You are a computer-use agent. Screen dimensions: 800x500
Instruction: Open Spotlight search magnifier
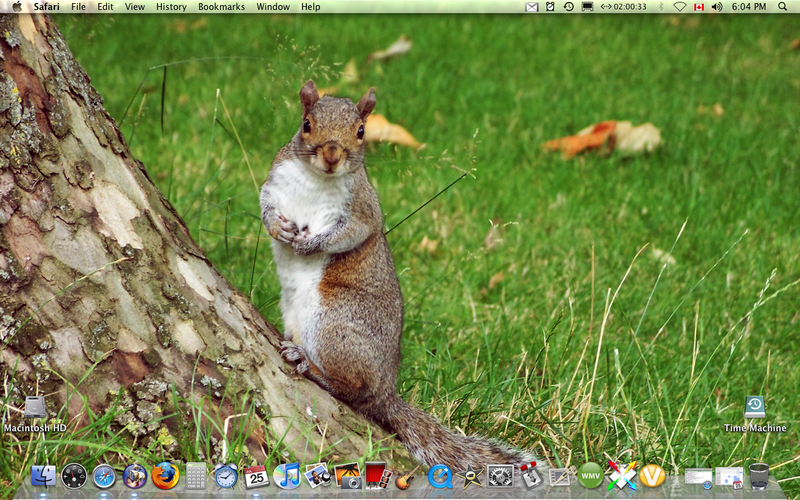[783, 7]
